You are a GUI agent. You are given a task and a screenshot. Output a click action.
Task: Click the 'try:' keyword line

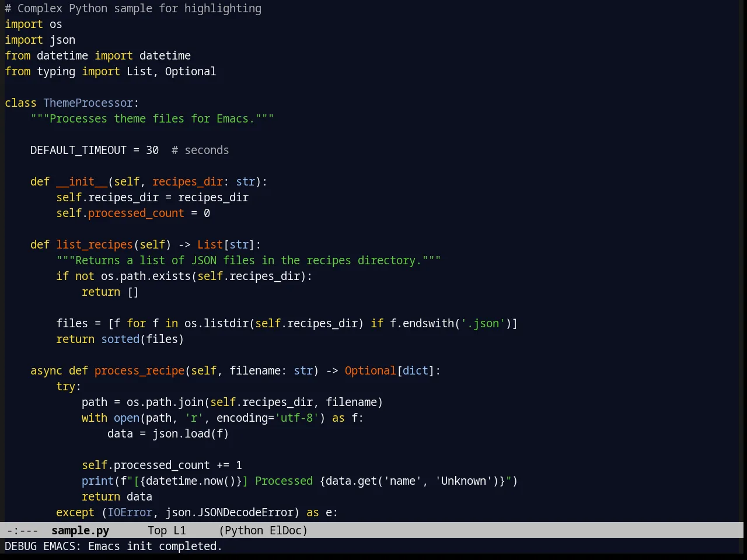[x=69, y=386]
